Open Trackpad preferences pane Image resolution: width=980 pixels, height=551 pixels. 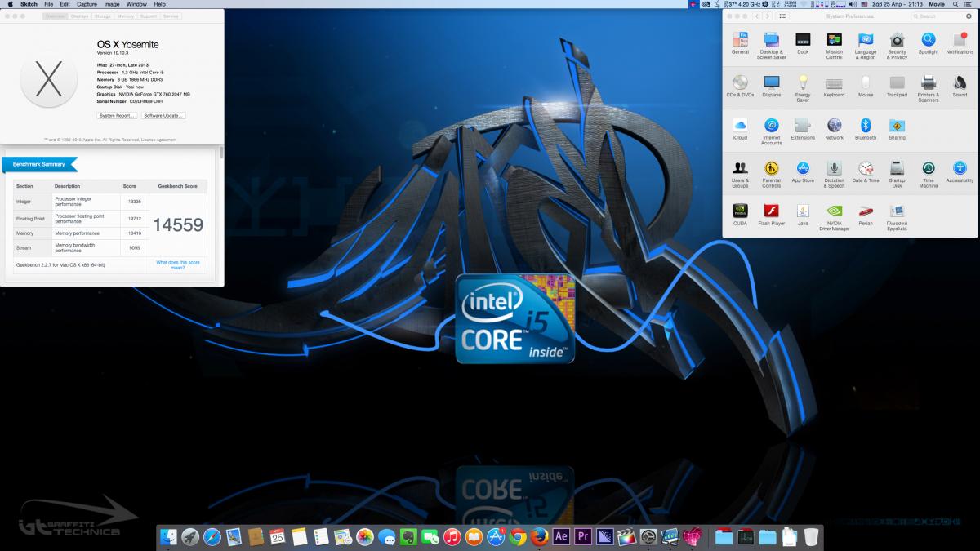click(x=898, y=86)
